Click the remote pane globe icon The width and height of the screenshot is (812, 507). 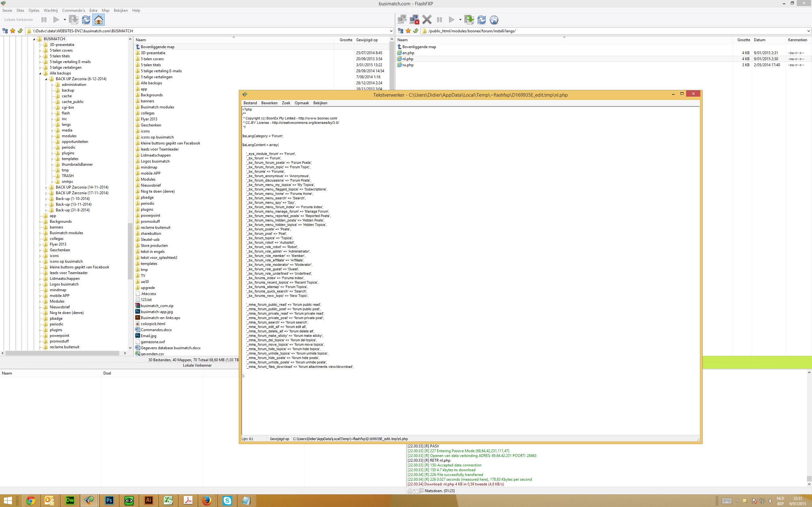494,20
